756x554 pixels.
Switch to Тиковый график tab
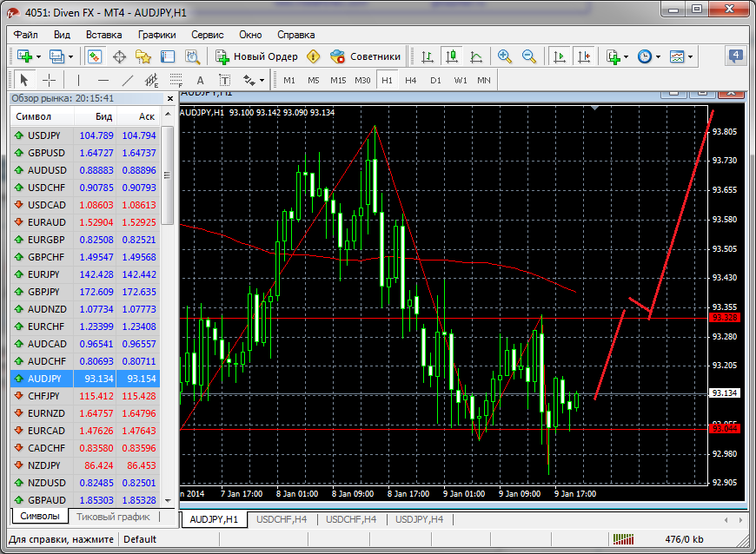coord(113,517)
